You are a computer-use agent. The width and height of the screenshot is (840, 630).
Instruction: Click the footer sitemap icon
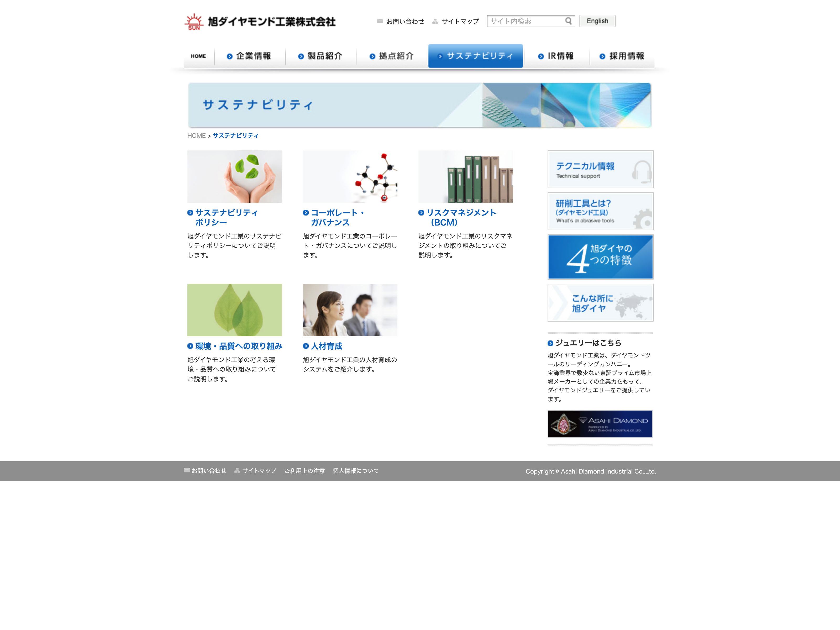click(237, 470)
